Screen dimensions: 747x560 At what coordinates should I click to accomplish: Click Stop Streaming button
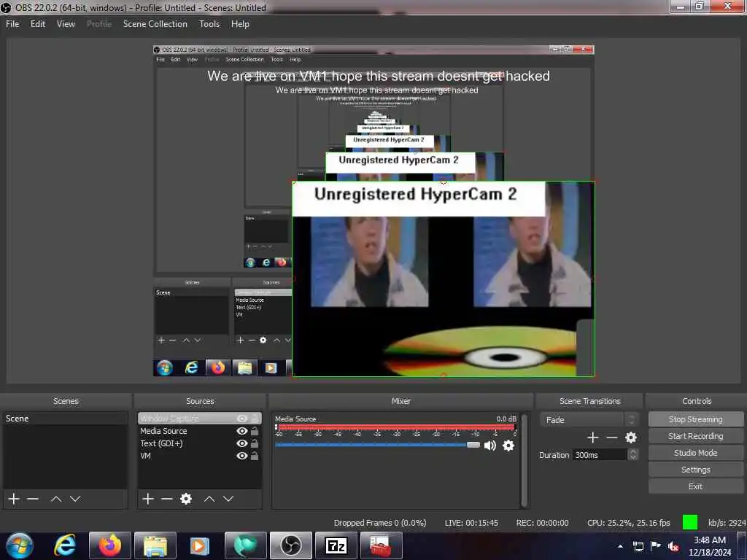click(x=695, y=419)
